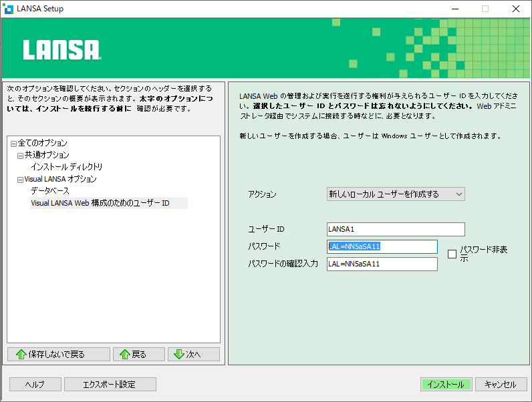This screenshot has width=532, height=402.
Task: Toggle the パスワード非表示 checkbox
Action: pyautogui.click(x=452, y=254)
